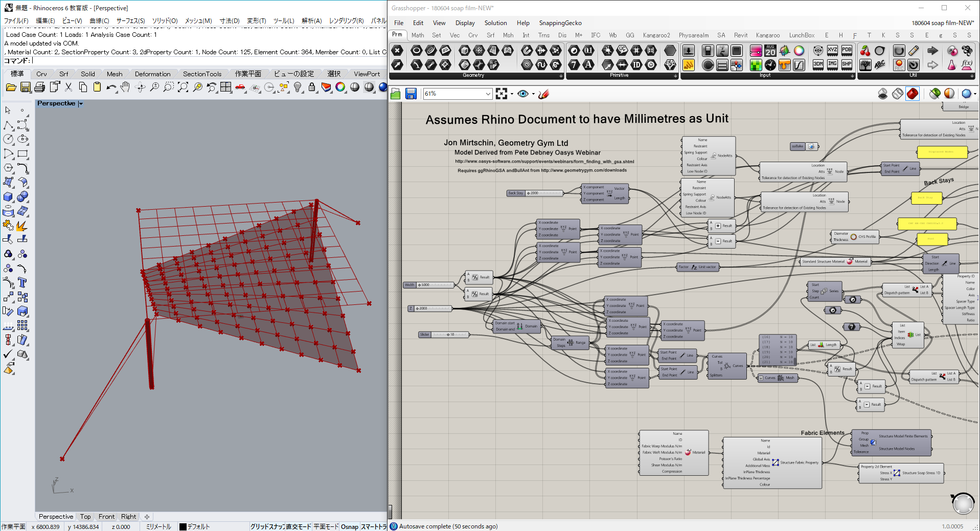This screenshot has height=531, width=980.
Task: Open preview eye dropdown arrow
Action: (533, 94)
